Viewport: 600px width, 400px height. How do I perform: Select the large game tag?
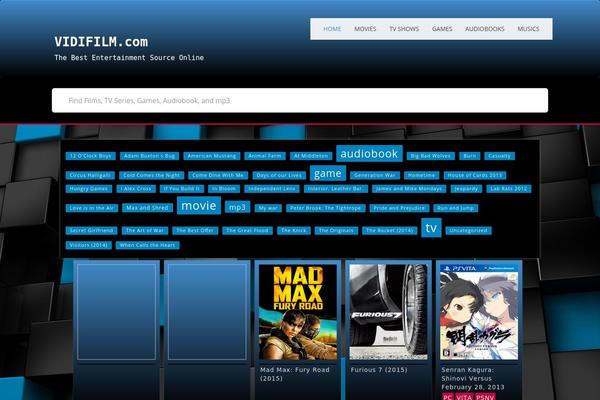328,173
